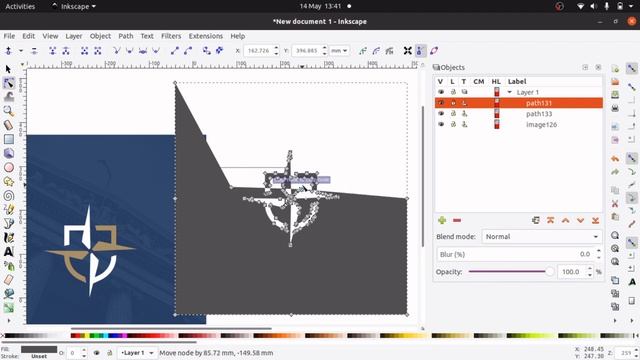Open the Filters menu
640x360 pixels.
(171, 36)
